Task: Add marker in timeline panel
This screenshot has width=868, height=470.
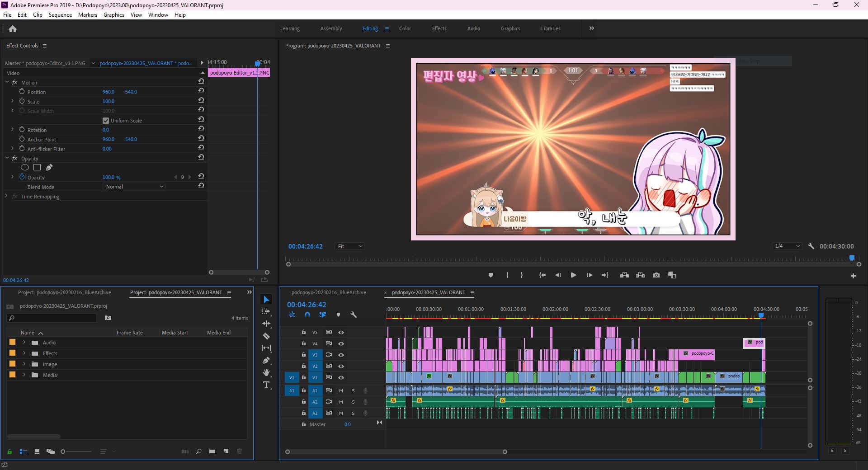Action: click(338, 315)
